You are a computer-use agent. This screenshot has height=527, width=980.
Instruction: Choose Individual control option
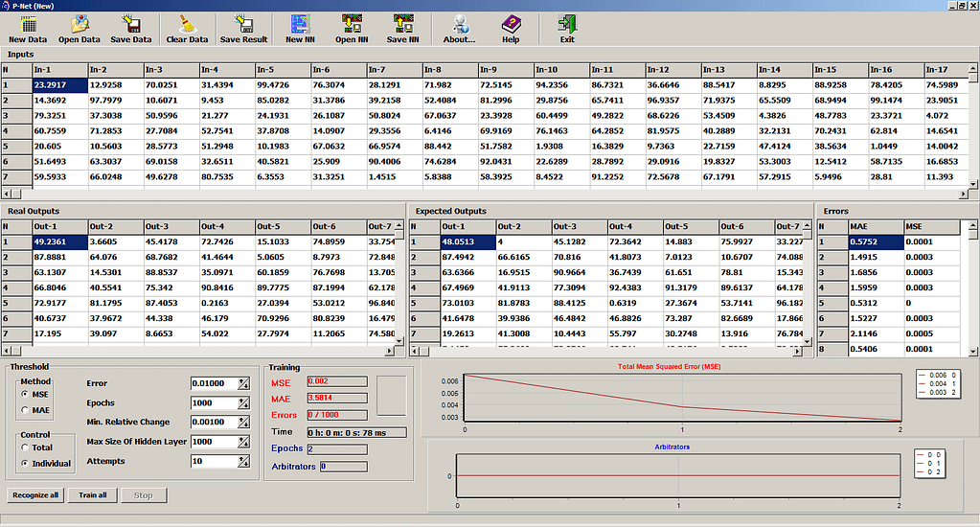pos(25,463)
